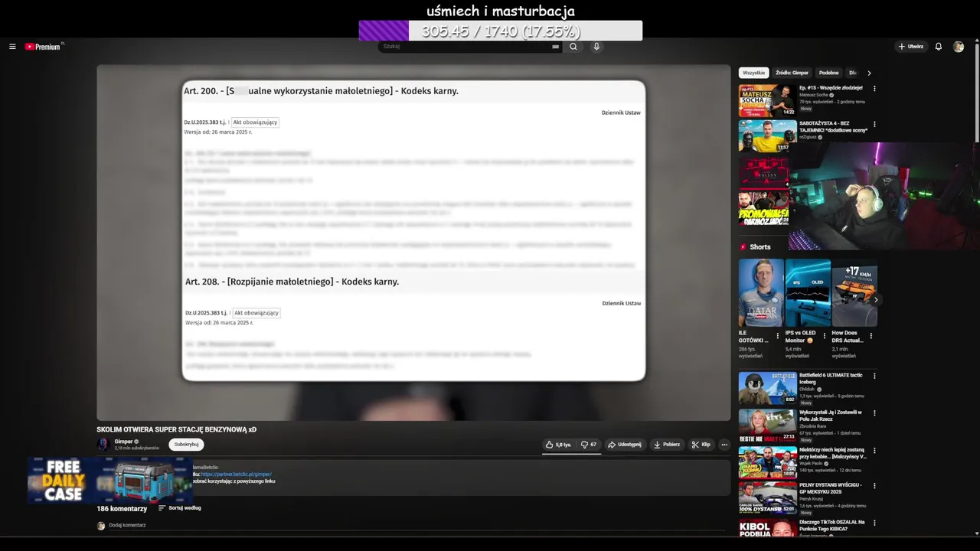This screenshot has width=980, height=551.
Task: Click the Subskrybuj button
Action: tap(186, 445)
